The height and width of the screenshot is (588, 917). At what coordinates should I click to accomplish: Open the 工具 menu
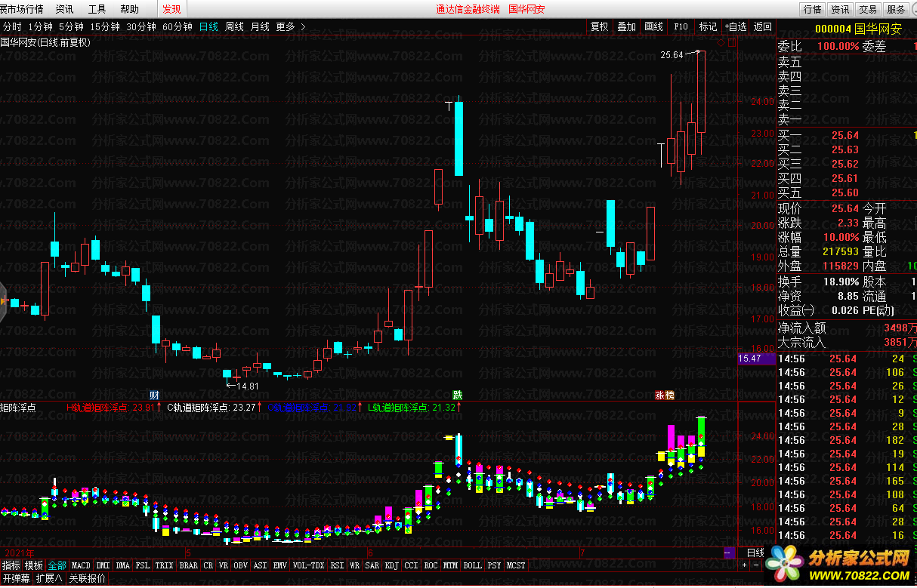point(97,9)
